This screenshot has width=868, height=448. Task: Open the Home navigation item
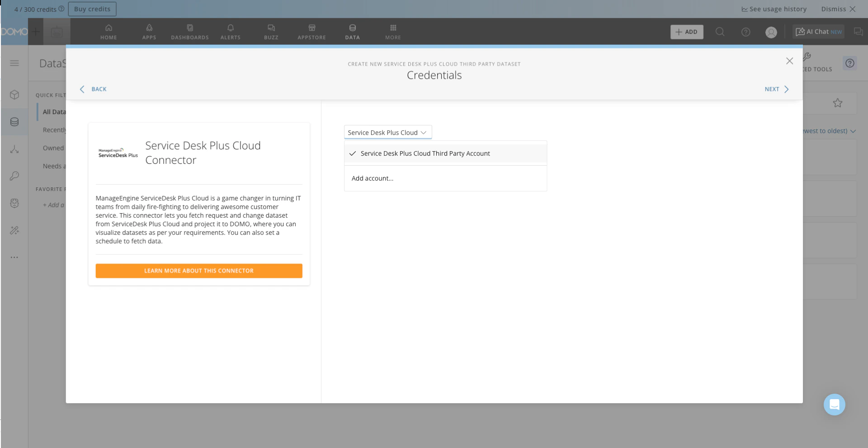[x=108, y=32]
